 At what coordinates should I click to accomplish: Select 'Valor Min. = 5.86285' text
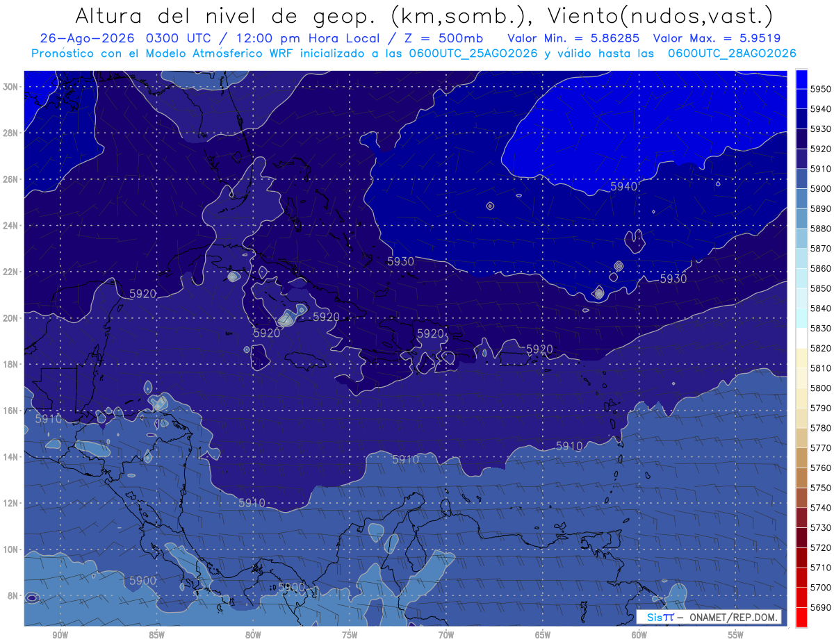[x=575, y=38]
